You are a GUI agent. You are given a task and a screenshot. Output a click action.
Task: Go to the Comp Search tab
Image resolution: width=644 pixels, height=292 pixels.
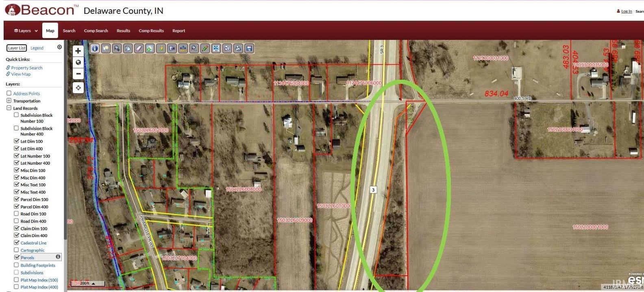[96, 31]
